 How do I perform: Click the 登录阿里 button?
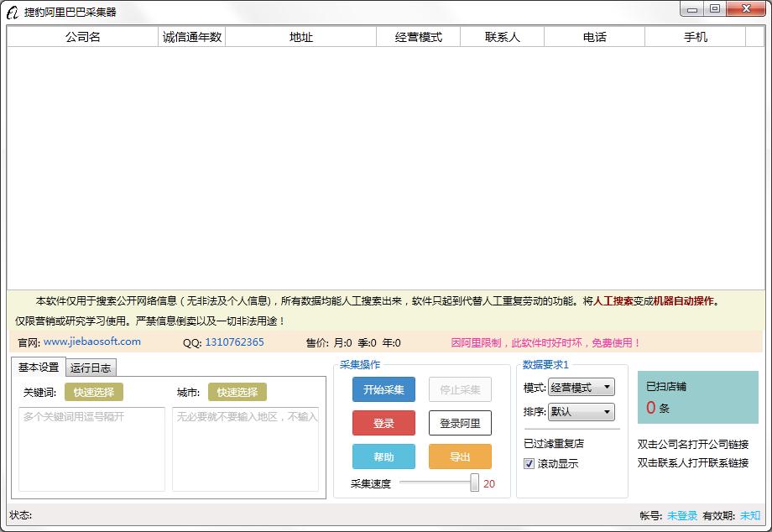(460, 423)
